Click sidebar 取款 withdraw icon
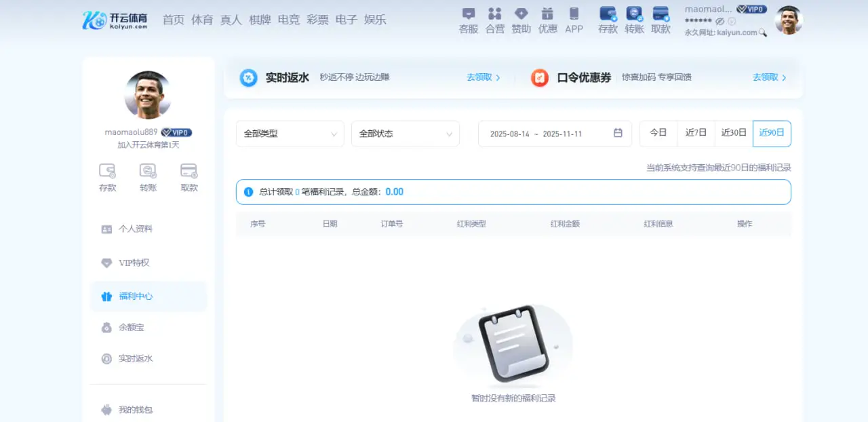 coord(189,171)
